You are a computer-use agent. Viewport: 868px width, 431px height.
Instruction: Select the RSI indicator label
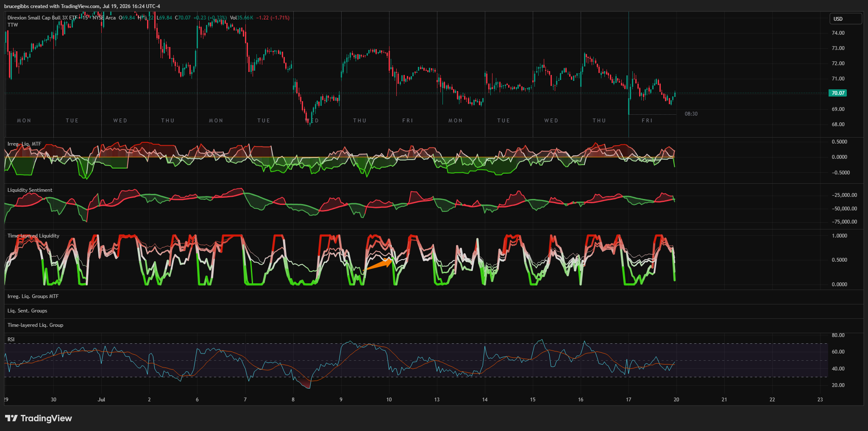pos(11,340)
